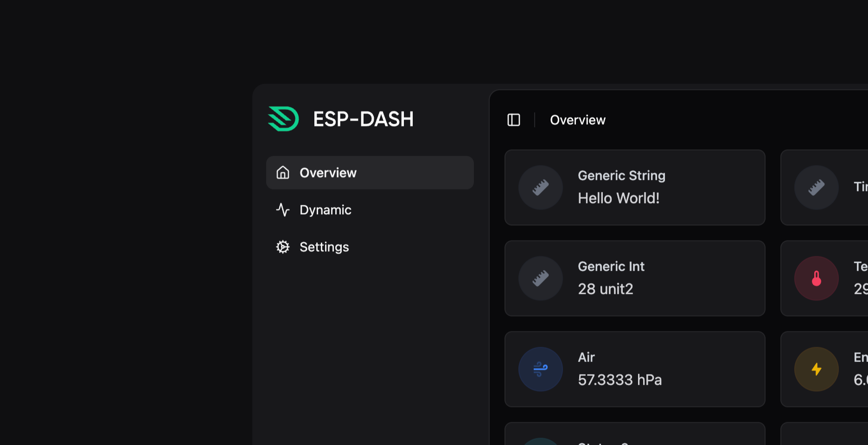Open the Settings page label

click(x=324, y=247)
